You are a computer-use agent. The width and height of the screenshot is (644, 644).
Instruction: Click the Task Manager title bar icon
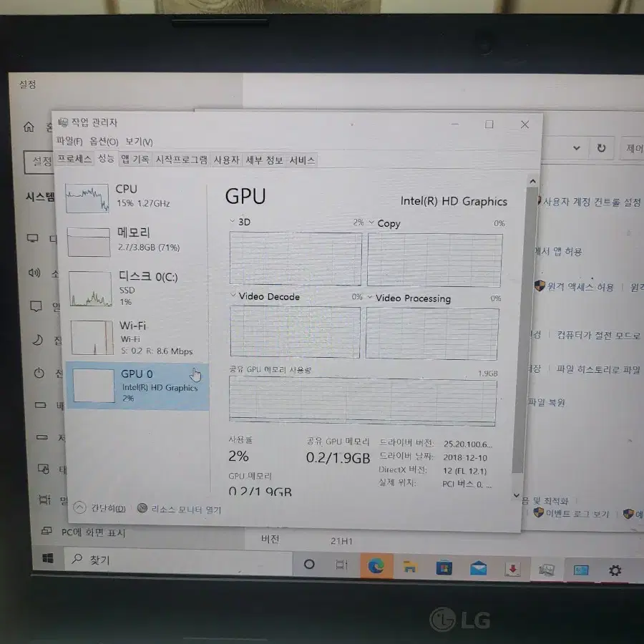point(63,122)
